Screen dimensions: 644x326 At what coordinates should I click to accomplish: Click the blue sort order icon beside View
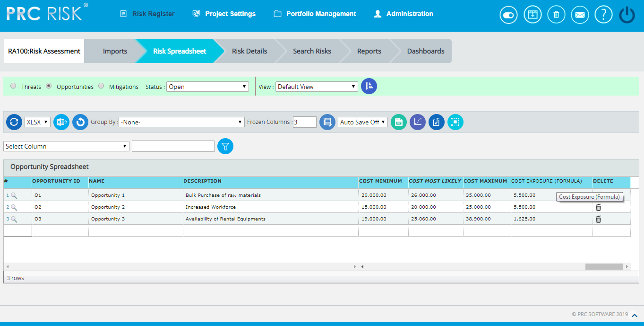369,86
